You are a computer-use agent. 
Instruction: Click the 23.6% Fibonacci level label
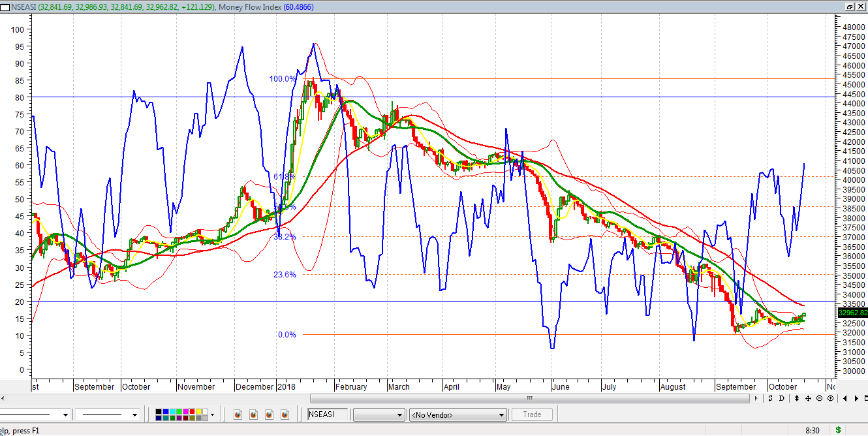(285, 275)
